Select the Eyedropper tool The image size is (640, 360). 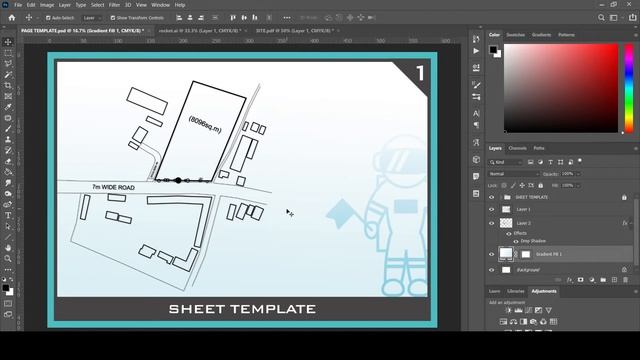(8, 107)
